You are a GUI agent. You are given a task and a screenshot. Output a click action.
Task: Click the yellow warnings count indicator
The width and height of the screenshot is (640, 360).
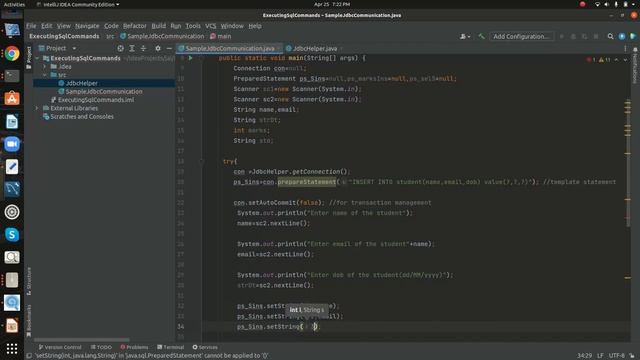(604, 60)
